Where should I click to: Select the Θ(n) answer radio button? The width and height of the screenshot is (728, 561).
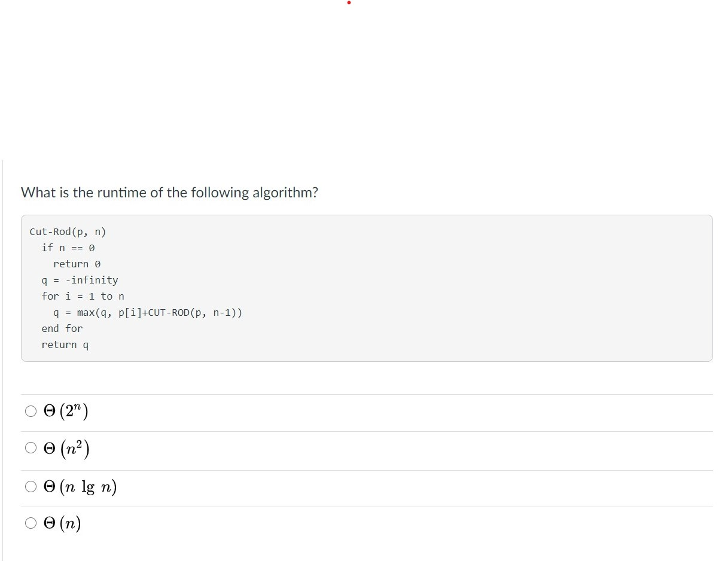[31, 523]
